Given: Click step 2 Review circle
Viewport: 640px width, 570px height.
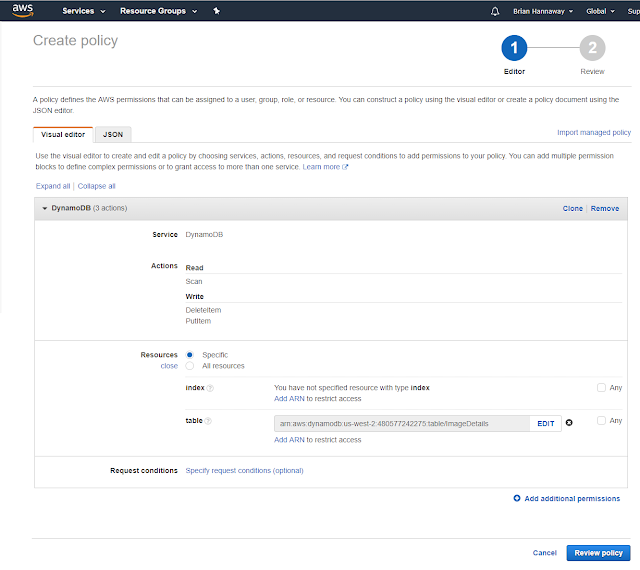Looking at the screenshot, I should pos(592,48).
